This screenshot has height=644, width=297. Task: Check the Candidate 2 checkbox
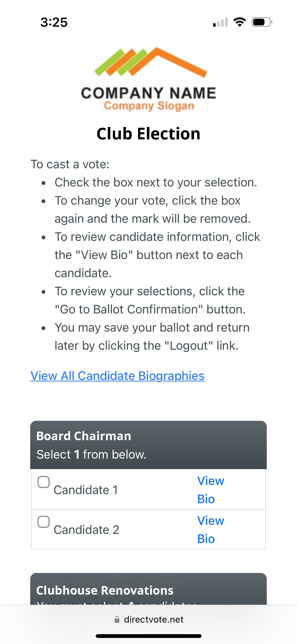click(x=44, y=522)
